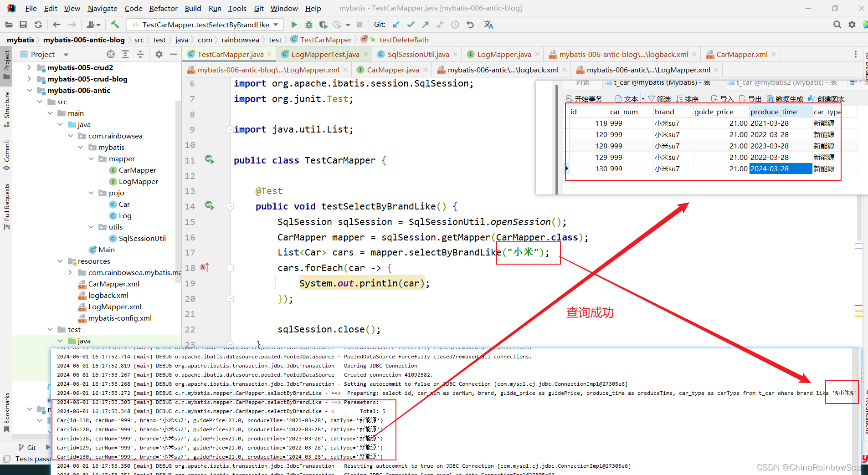Switch to the CarMapper.xml editor tab
This screenshot has width=868, height=475.
[741, 55]
